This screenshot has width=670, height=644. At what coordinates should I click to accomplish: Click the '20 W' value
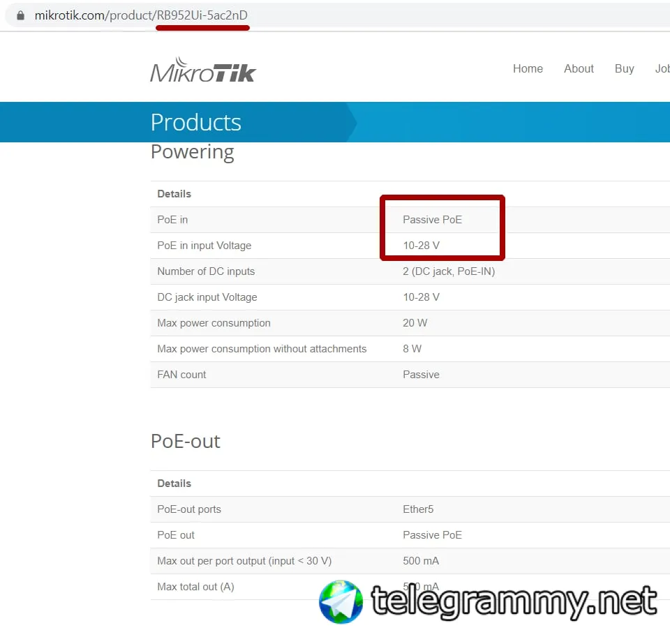click(x=415, y=323)
